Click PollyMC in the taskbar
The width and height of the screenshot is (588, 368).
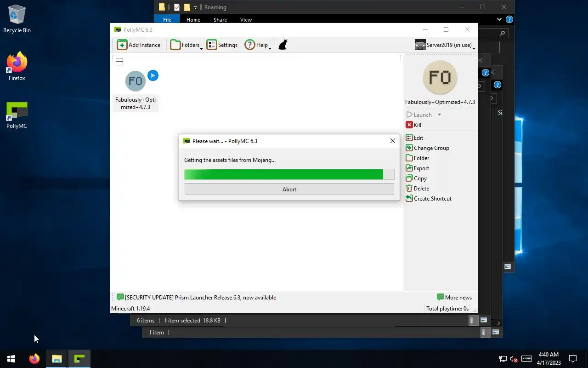[79, 359]
